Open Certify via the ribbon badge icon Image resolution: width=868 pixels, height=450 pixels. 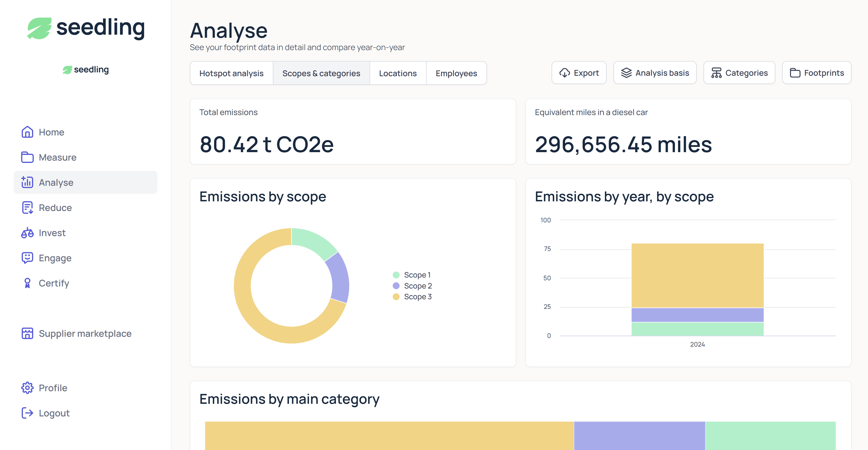click(x=27, y=283)
